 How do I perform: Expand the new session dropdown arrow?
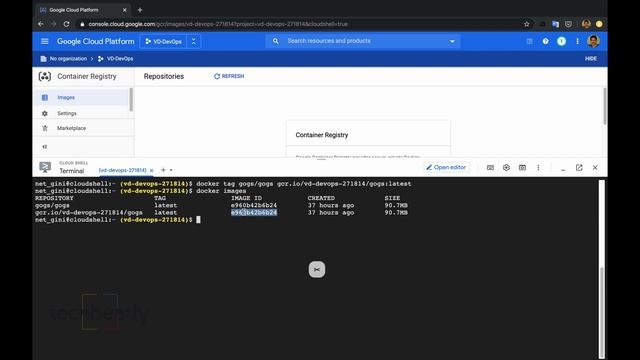pyautogui.click(x=171, y=170)
